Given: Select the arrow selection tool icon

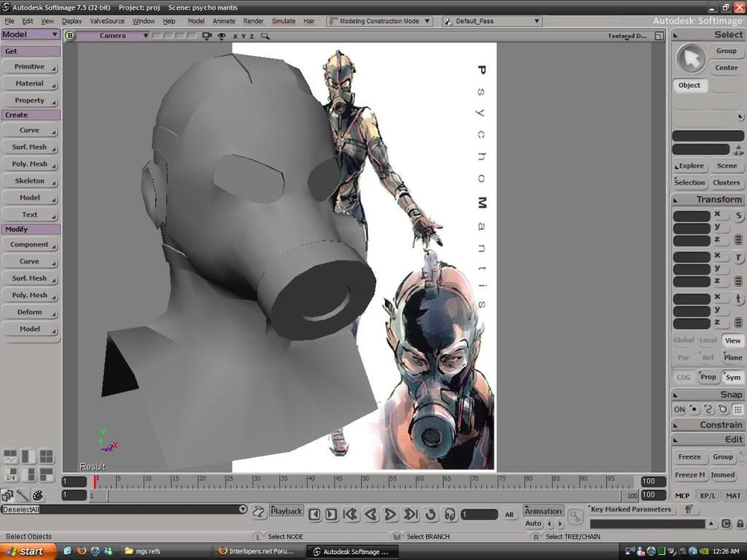Looking at the screenshot, I should pyautogui.click(x=691, y=59).
